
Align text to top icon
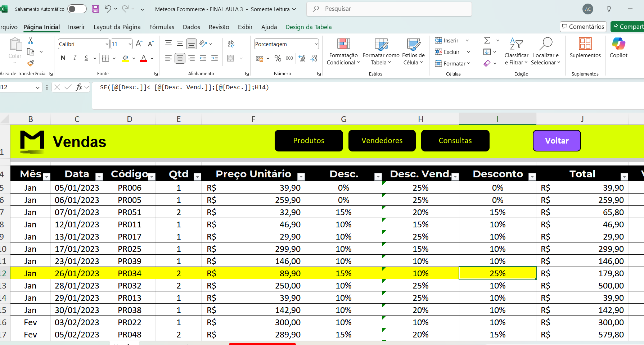click(168, 44)
